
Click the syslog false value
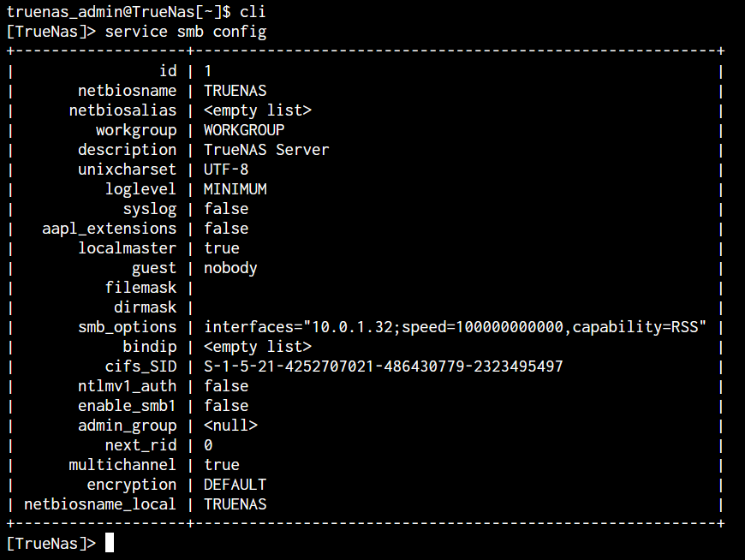tap(226, 209)
